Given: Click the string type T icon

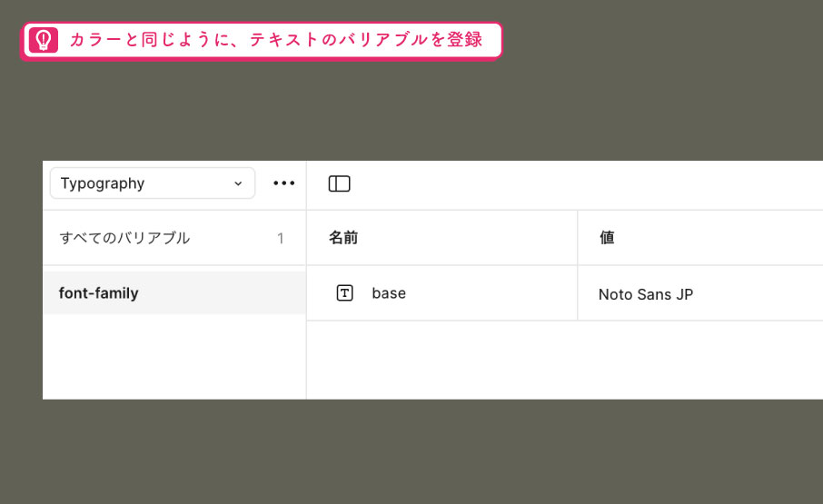Looking at the screenshot, I should [x=344, y=292].
